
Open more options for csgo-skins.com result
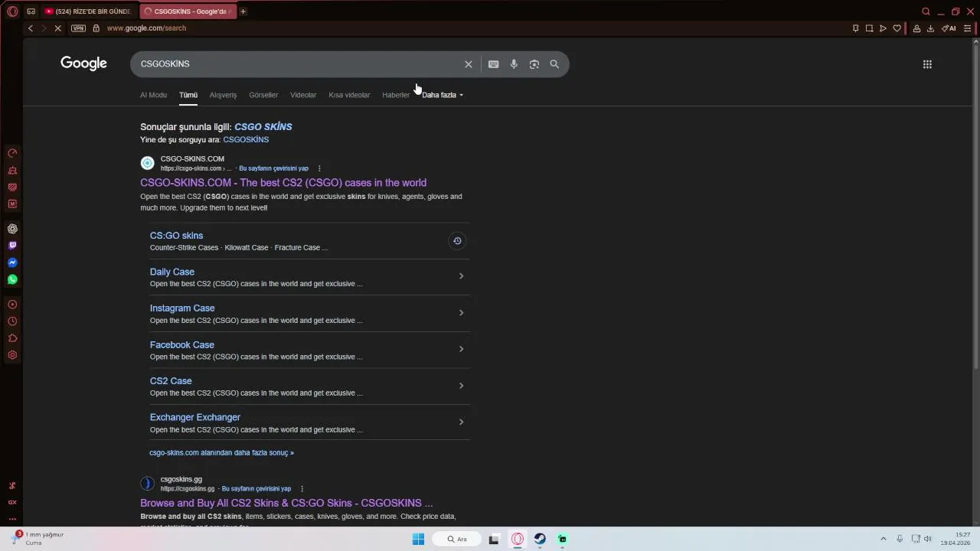coord(319,168)
